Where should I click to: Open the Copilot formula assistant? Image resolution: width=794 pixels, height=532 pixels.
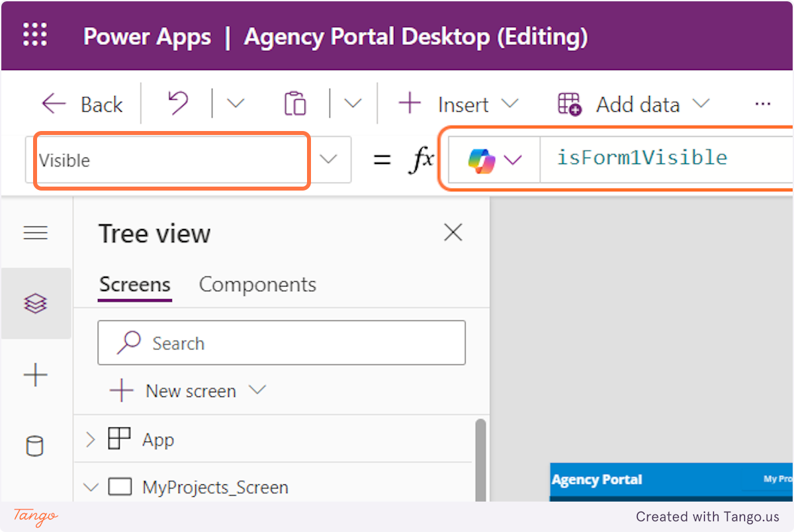(494, 159)
